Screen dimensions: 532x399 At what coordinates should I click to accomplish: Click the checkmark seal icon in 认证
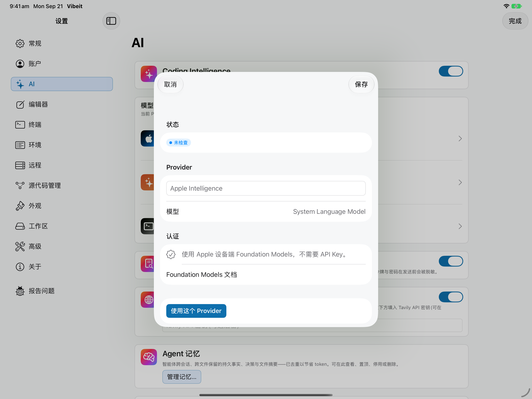click(171, 254)
